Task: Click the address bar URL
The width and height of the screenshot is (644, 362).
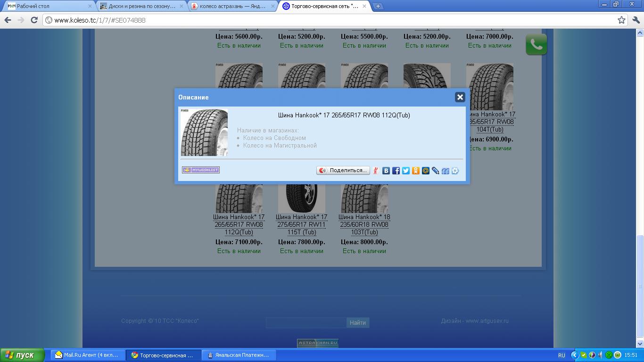Action: pos(100,20)
